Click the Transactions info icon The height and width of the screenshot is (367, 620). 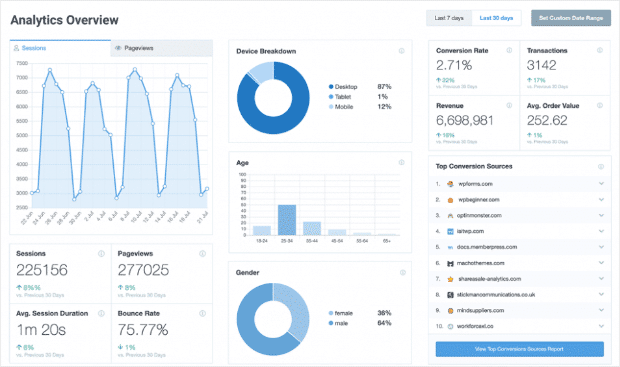[x=600, y=50]
